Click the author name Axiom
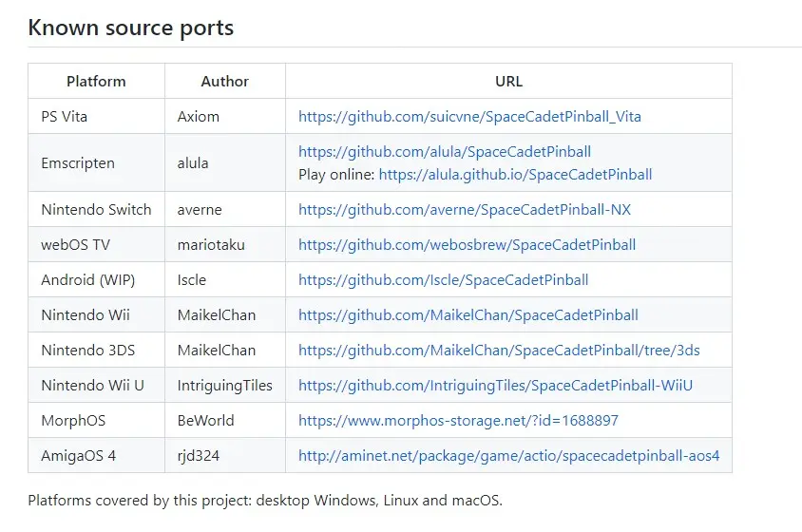Image resolution: width=802 pixels, height=532 pixels. click(199, 117)
